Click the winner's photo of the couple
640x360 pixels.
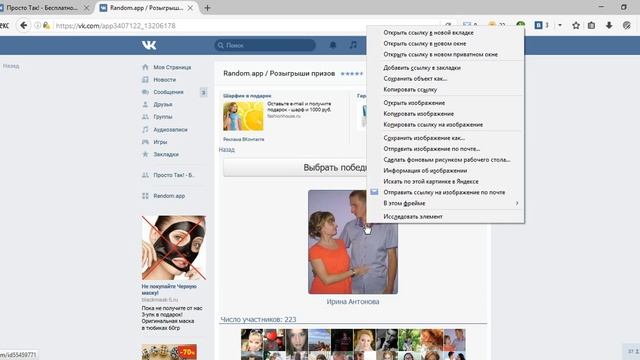click(x=353, y=242)
